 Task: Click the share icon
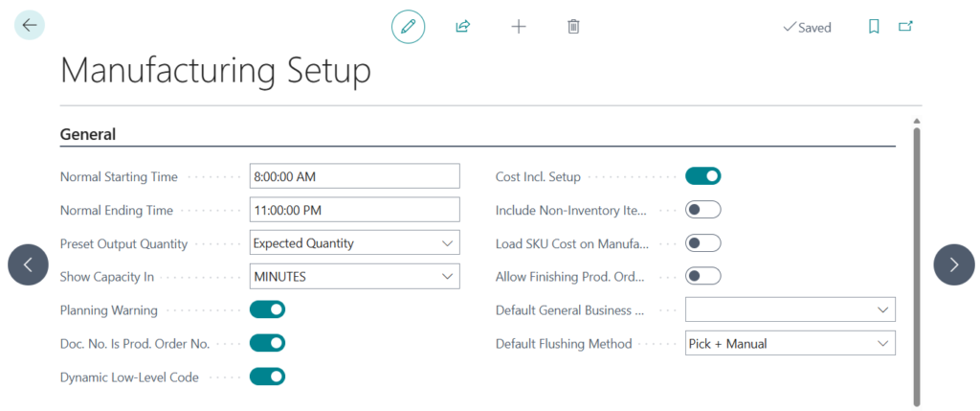click(463, 27)
